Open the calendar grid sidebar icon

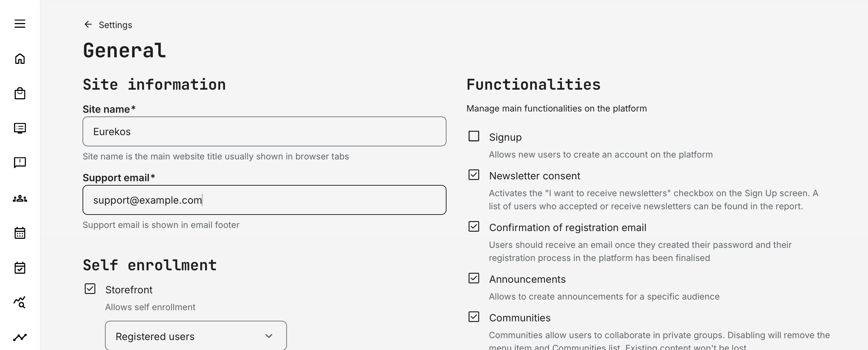click(20, 233)
